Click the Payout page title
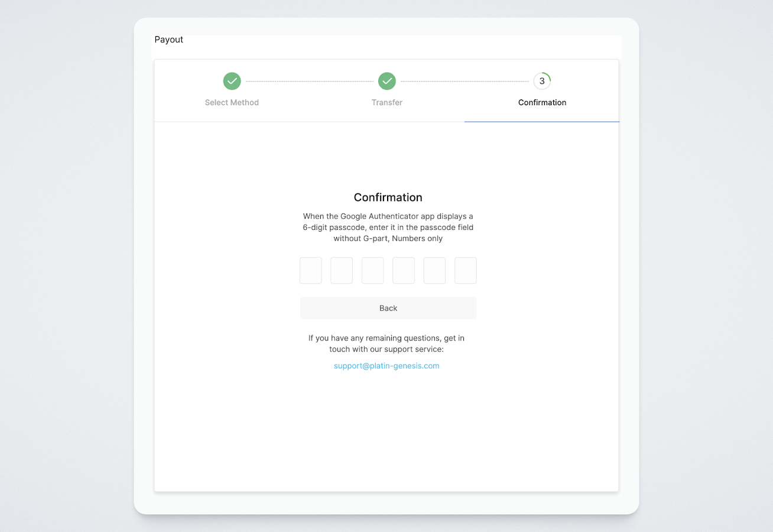 (x=169, y=40)
